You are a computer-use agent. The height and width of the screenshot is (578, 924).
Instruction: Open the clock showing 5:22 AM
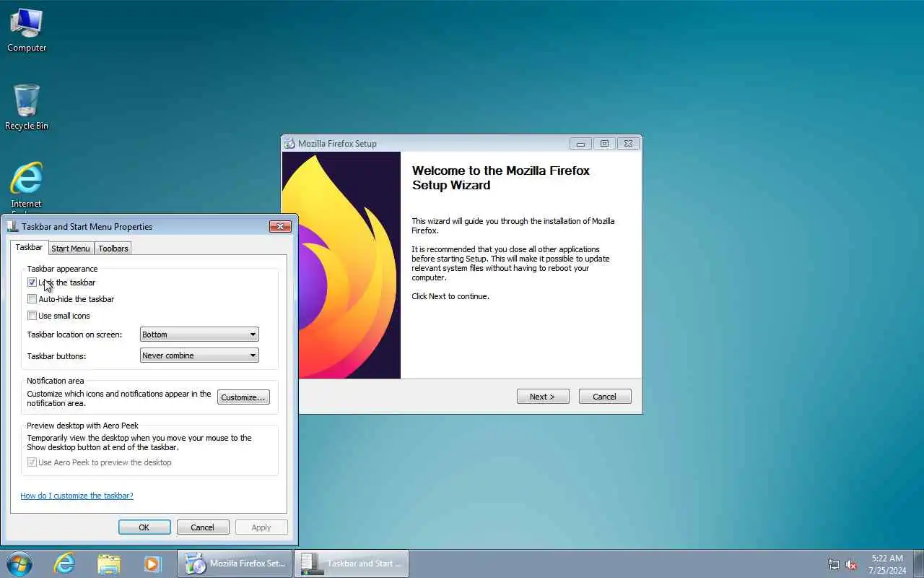(887, 564)
